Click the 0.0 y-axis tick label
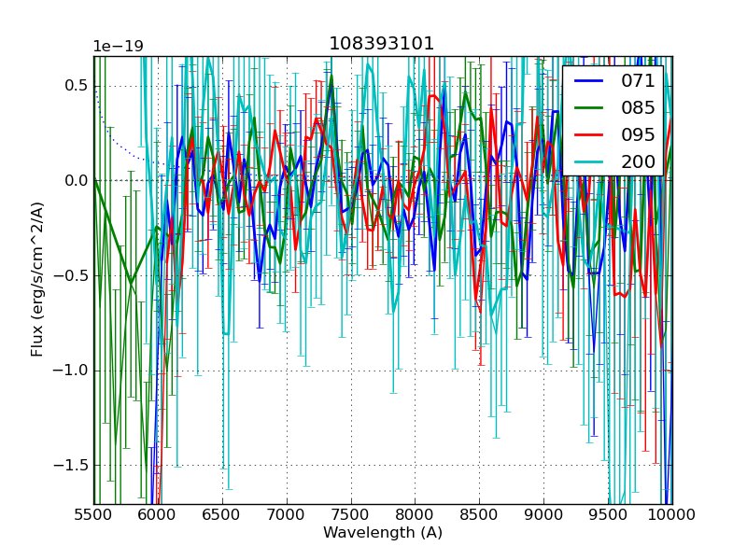747x560 pixels. click(x=77, y=181)
